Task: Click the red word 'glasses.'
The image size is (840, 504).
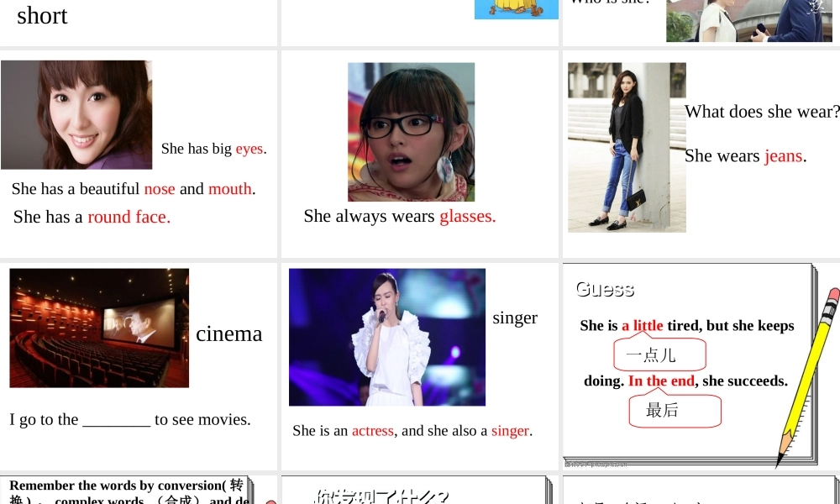Action: pos(467,216)
